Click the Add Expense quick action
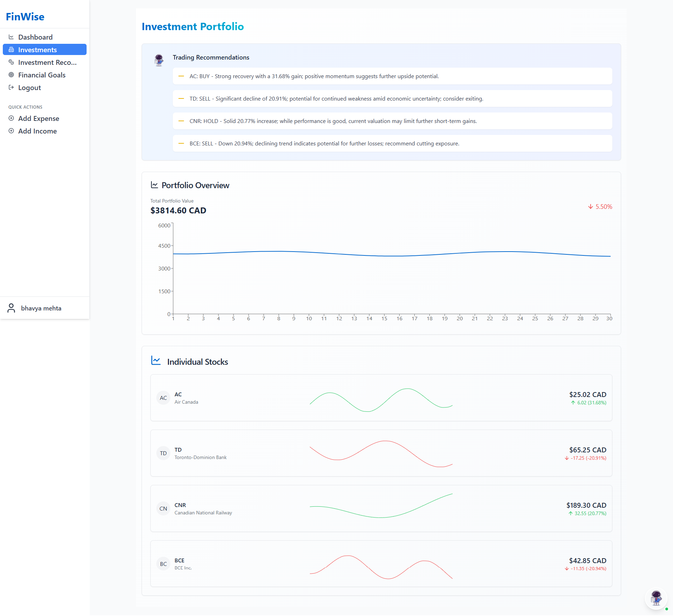The height and width of the screenshot is (616, 673). pos(39,118)
